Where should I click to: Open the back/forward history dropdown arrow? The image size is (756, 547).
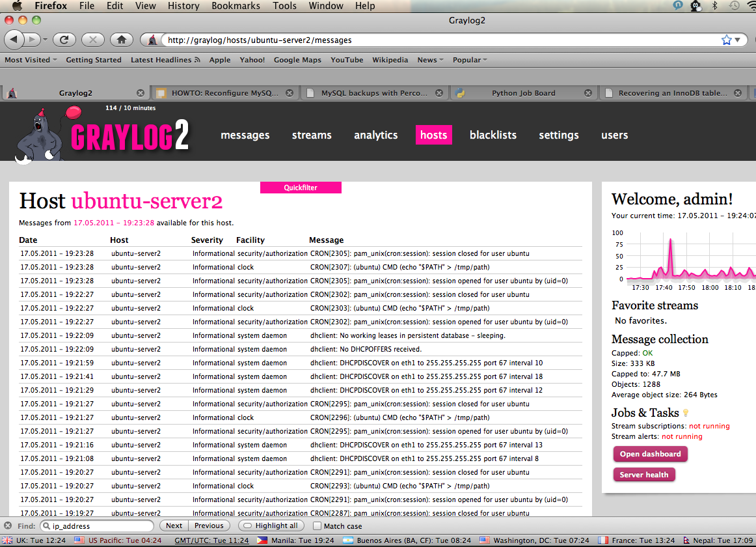click(x=45, y=40)
